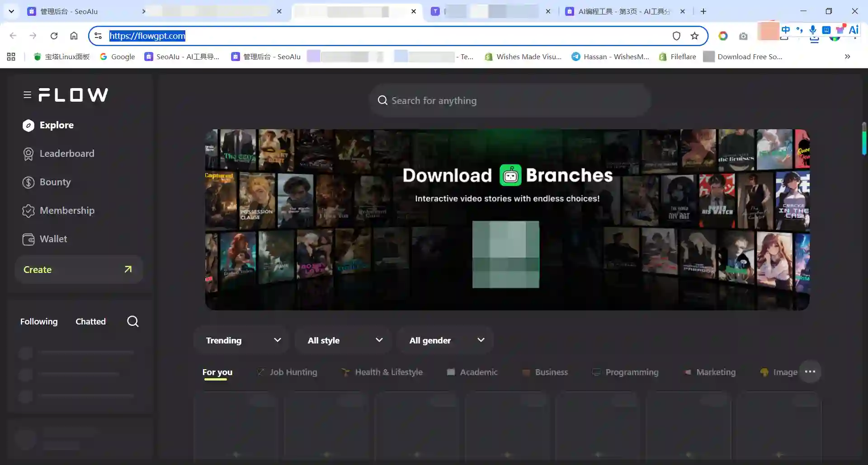Select the Job Hunting category tab
The height and width of the screenshot is (465, 868).
pyautogui.click(x=287, y=372)
